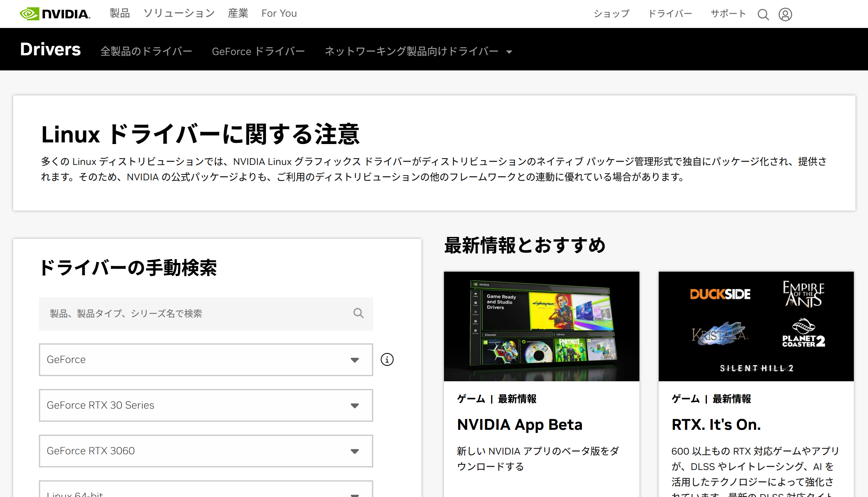Select the Drivers logo text
Screen dimensions: 868x497
[50, 49]
